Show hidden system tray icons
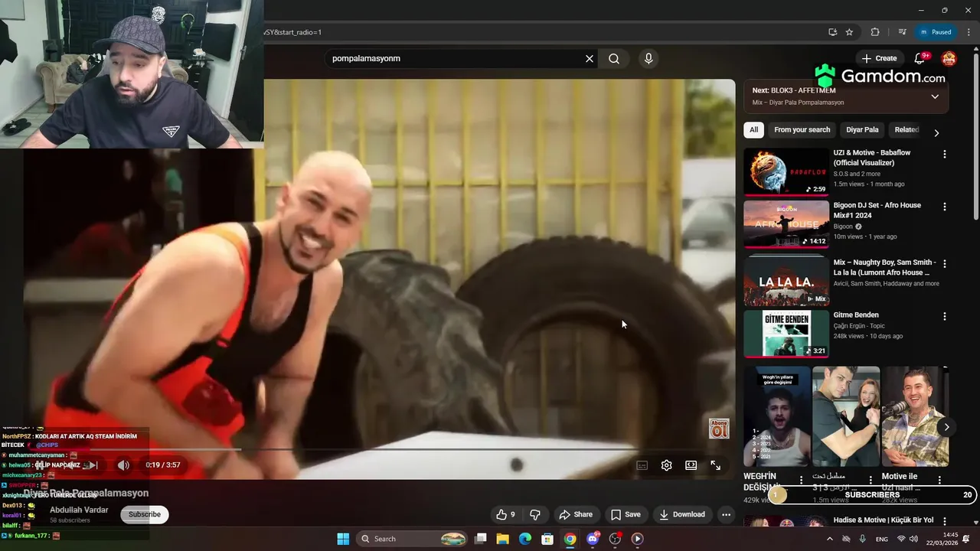Viewport: 980px width, 551px height. point(829,539)
